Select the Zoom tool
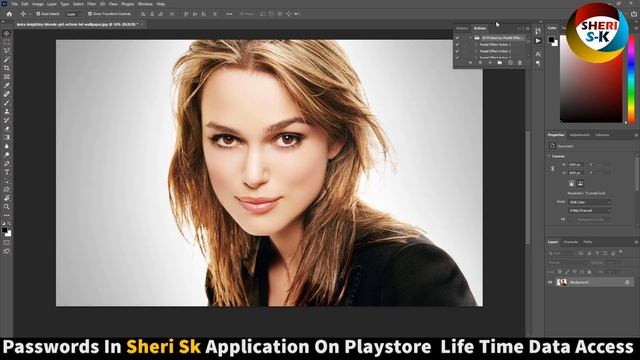Image resolution: width=640 pixels, height=360 pixels. coord(7,207)
